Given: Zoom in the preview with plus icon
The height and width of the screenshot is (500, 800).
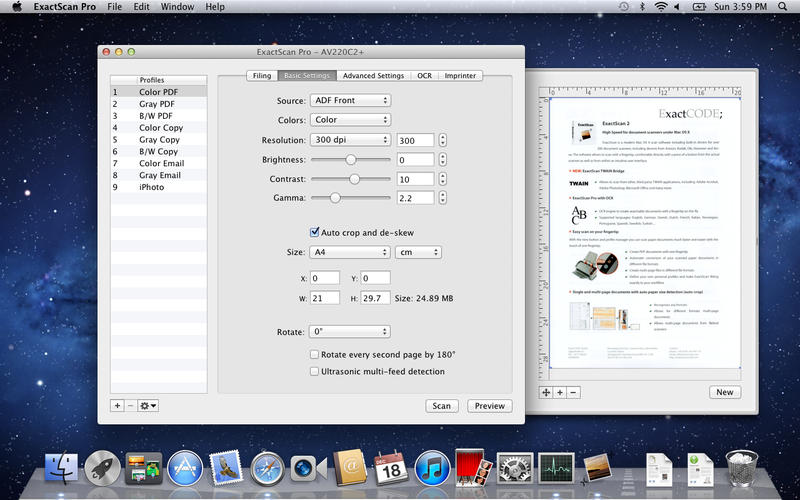Looking at the screenshot, I should click(560, 392).
